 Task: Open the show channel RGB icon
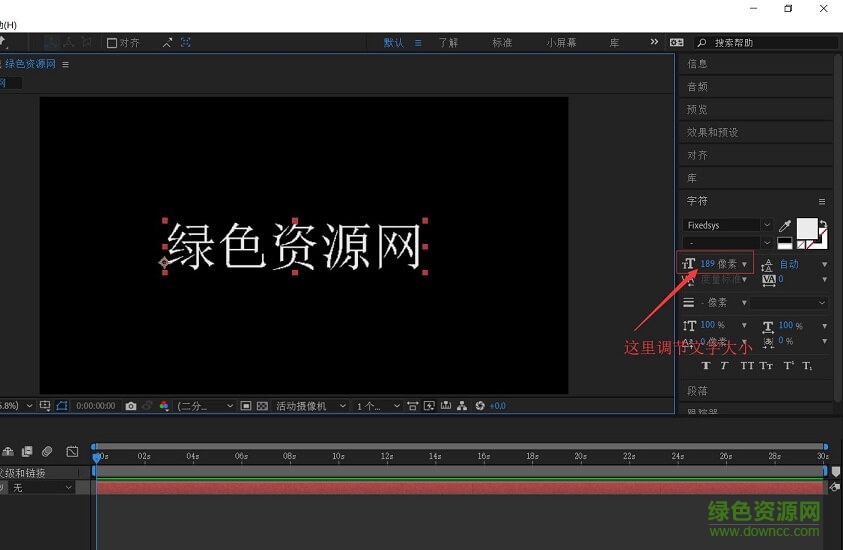pos(164,406)
